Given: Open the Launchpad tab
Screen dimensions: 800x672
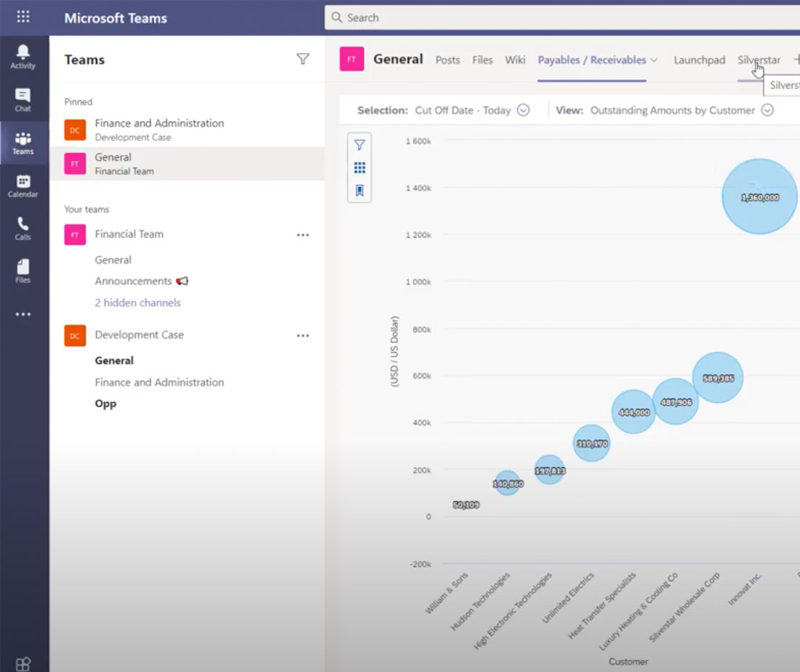Looking at the screenshot, I should pyautogui.click(x=699, y=60).
